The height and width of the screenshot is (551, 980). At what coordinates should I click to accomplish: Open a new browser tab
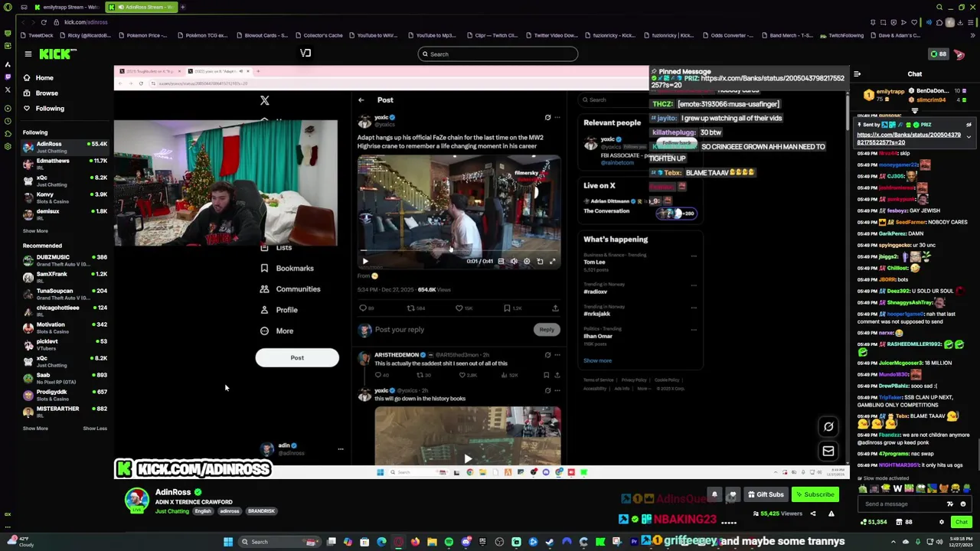[x=182, y=7]
